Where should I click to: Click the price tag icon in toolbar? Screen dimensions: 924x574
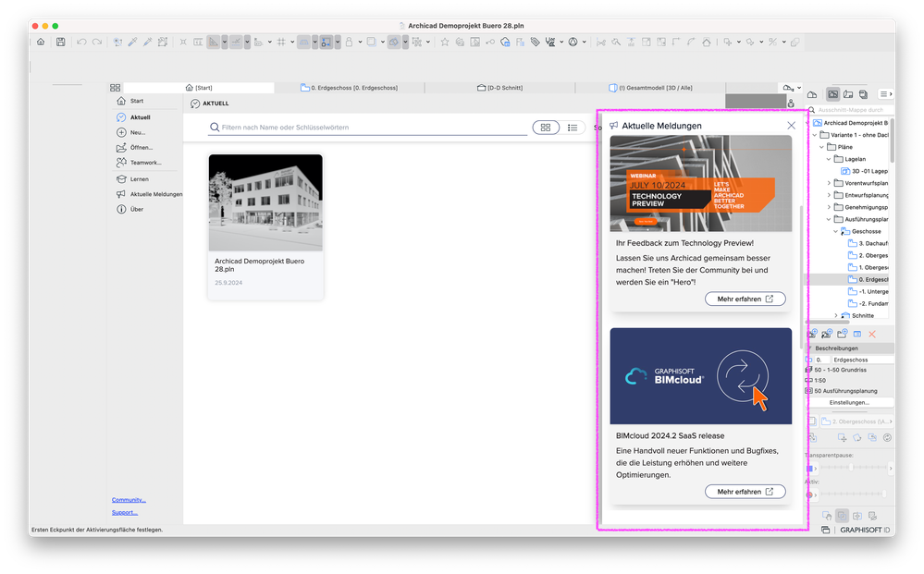pos(536,42)
